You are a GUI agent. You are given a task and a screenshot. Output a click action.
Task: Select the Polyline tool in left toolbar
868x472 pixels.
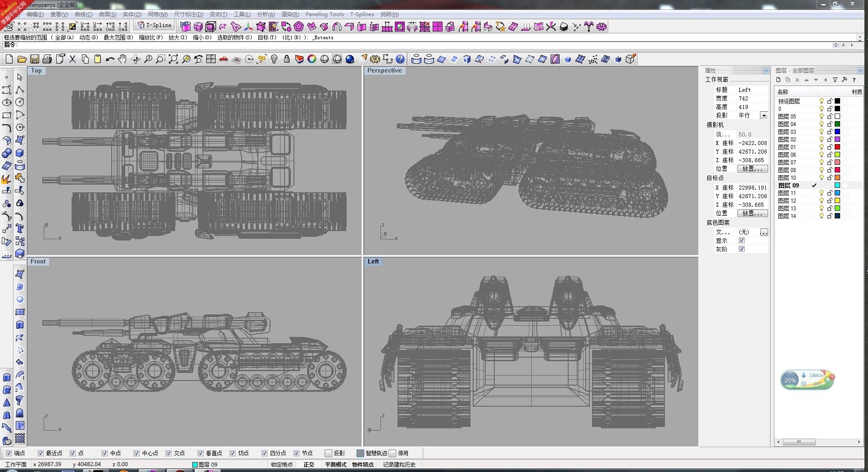pos(20,90)
